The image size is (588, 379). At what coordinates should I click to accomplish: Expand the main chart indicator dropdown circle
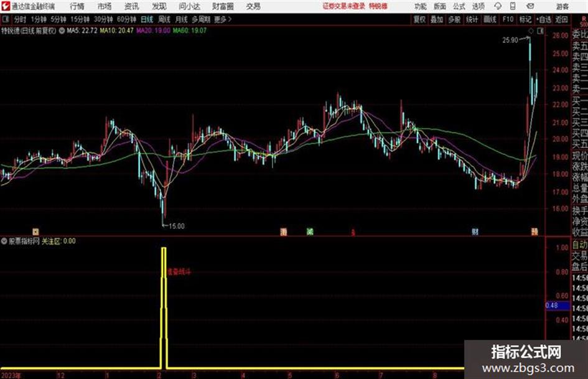[62, 30]
